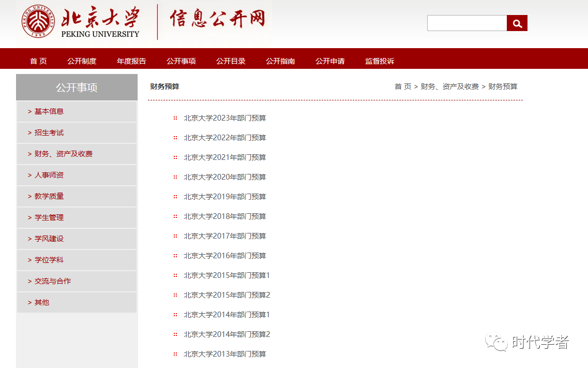Viewport: 588px width, 368px height.
Task: Select 招生考试 in the sidebar
Action: (x=77, y=133)
